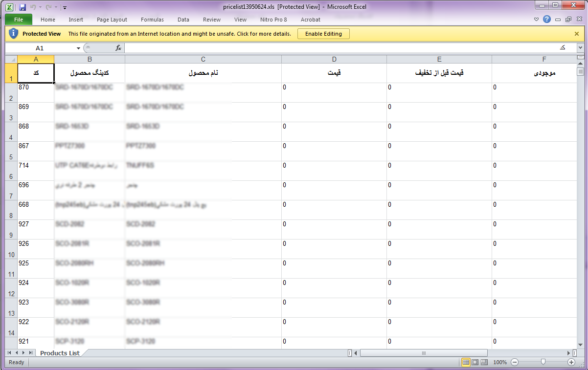
Task: Open the Formulas ribbon tab
Action: pyautogui.click(x=152, y=20)
